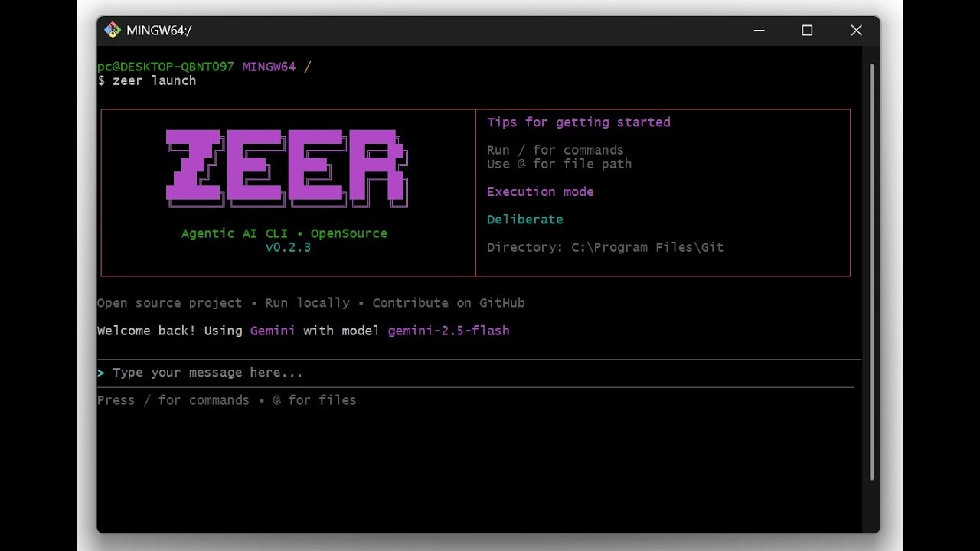This screenshot has height=551, width=980.
Task: Click the "Run locally" text
Action: point(307,303)
